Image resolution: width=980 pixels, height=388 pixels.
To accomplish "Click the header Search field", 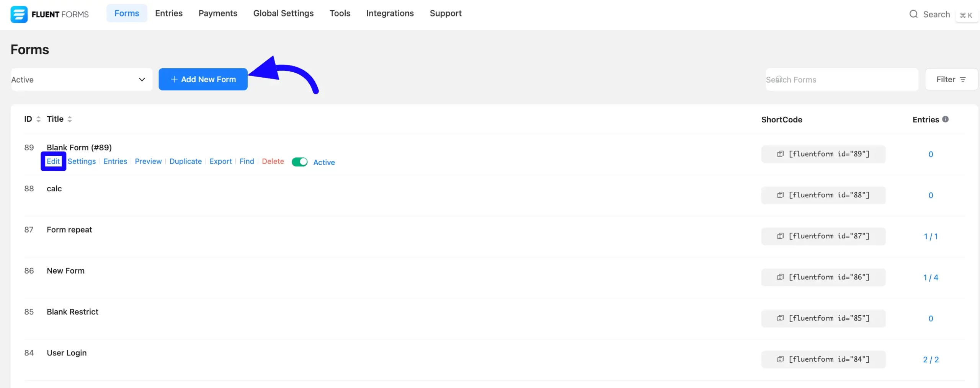I will (936, 15).
